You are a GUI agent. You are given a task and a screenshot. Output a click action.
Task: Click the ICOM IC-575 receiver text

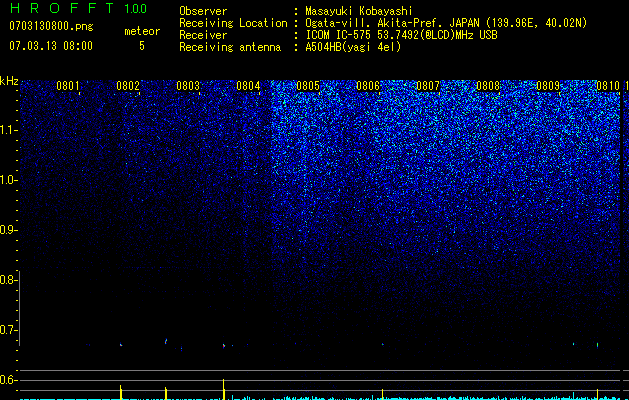coord(401,35)
